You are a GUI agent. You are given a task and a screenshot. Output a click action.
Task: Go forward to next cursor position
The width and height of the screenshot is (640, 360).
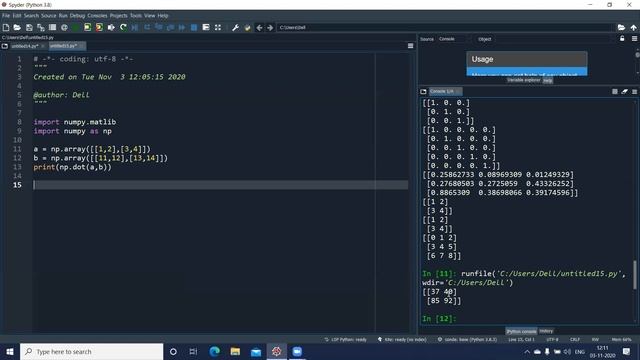coord(270,27)
